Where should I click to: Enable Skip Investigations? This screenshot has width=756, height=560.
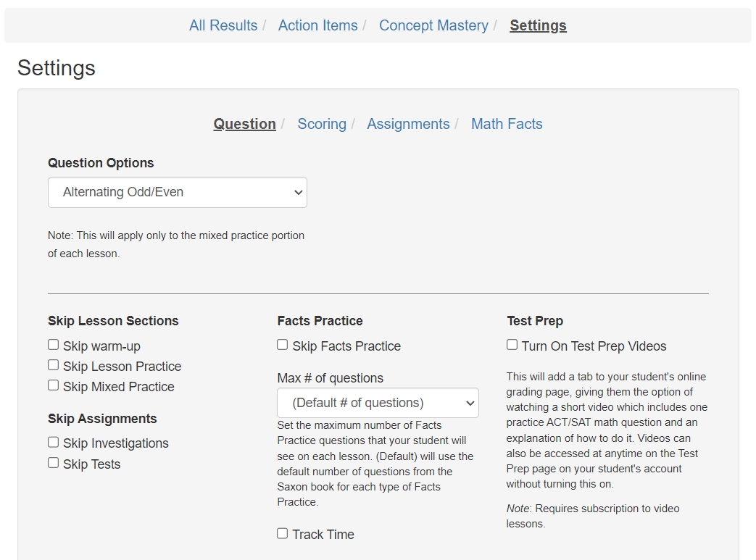pyautogui.click(x=53, y=443)
